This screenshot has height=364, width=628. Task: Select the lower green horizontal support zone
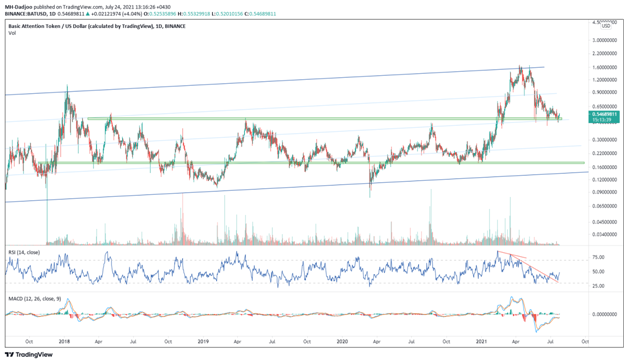point(311,163)
